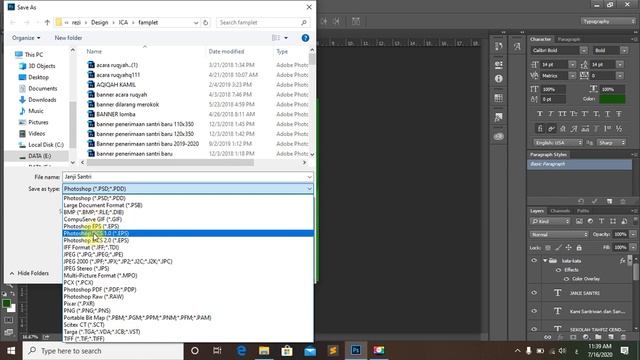Screen dimensions: 640x360
Task: Switch to the Paragraph tab
Action: [569, 40]
